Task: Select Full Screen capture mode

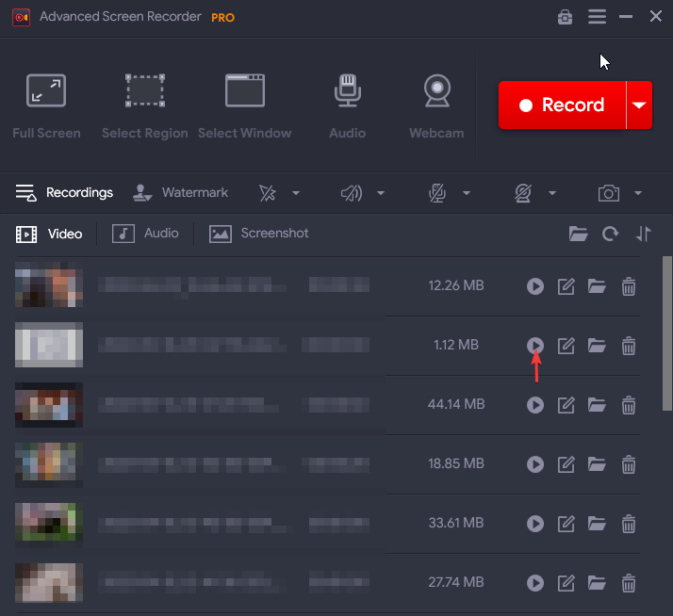Action: [46, 105]
